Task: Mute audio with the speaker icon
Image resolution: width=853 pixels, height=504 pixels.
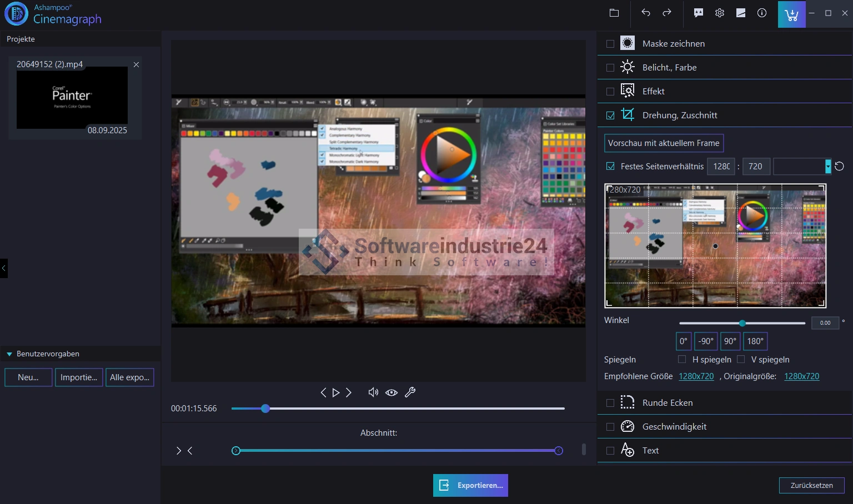Action: 373,392
